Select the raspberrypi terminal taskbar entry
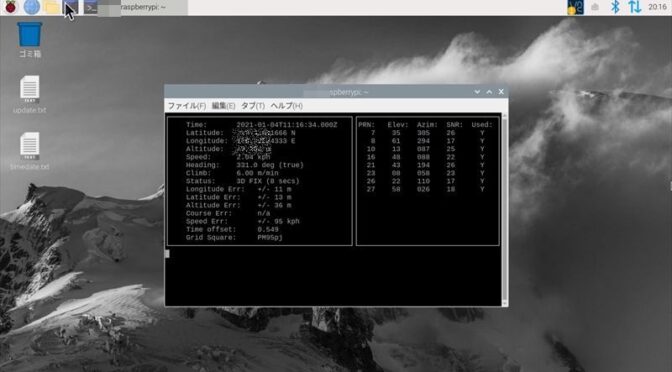672x372 pixels. 135,7
